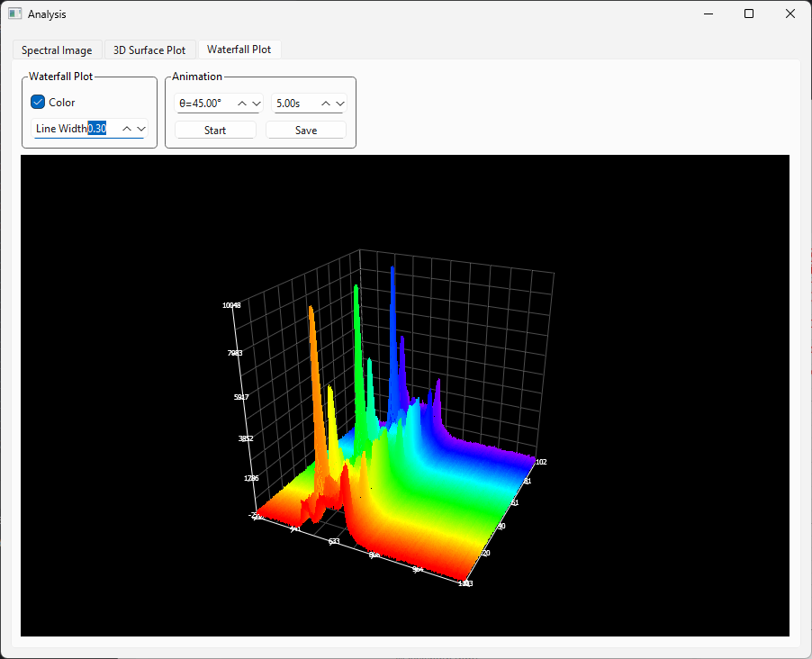Decrease Line Width with down arrow

click(141, 129)
